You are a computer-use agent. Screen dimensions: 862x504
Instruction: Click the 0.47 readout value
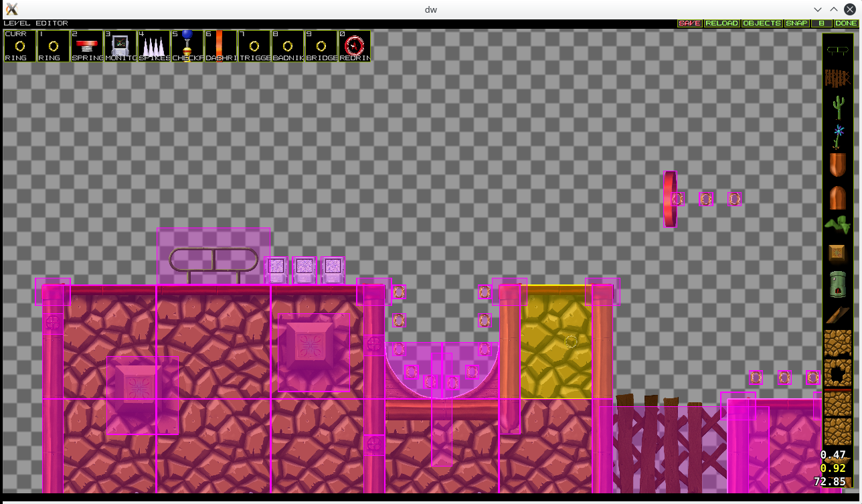(x=833, y=454)
